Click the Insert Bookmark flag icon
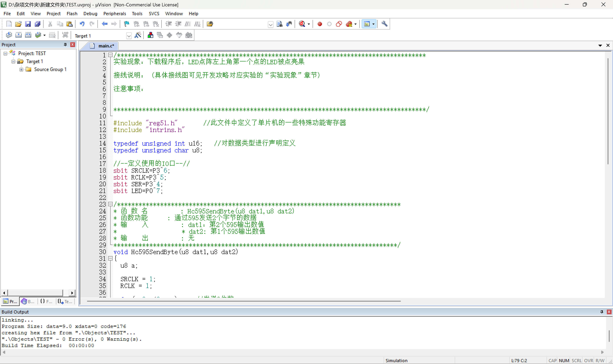Image resolution: width=613 pixels, height=364 pixels. (127, 24)
